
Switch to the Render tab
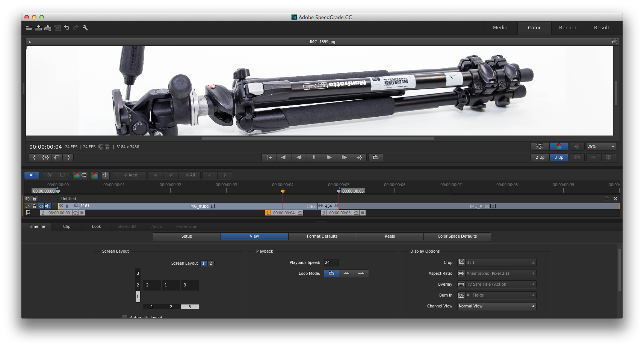point(568,28)
